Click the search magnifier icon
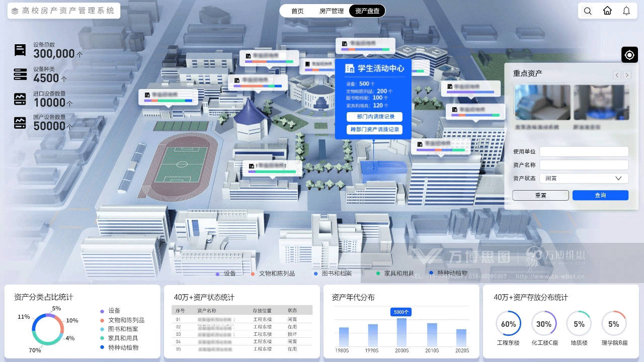 [x=588, y=11]
